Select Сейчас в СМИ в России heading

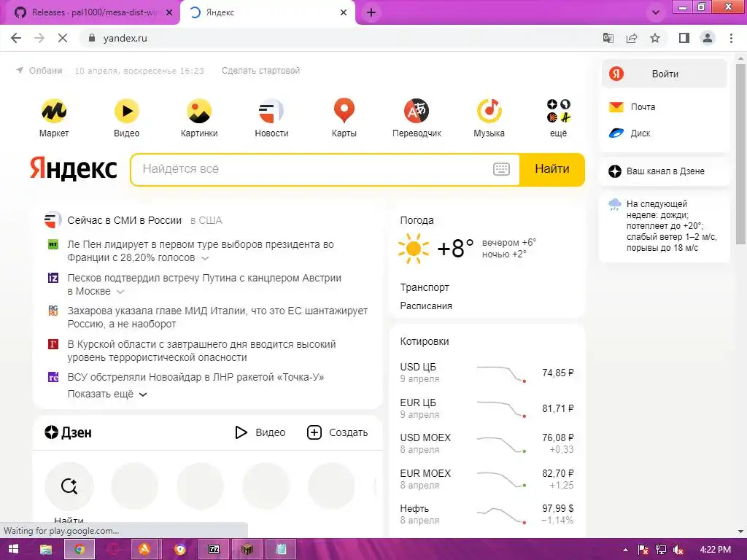[124, 220]
